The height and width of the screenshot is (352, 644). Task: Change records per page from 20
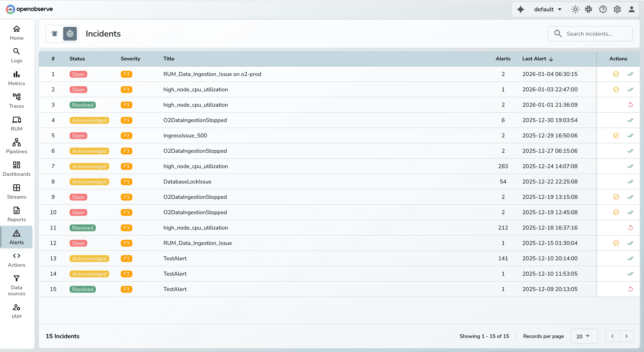click(x=584, y=336)
